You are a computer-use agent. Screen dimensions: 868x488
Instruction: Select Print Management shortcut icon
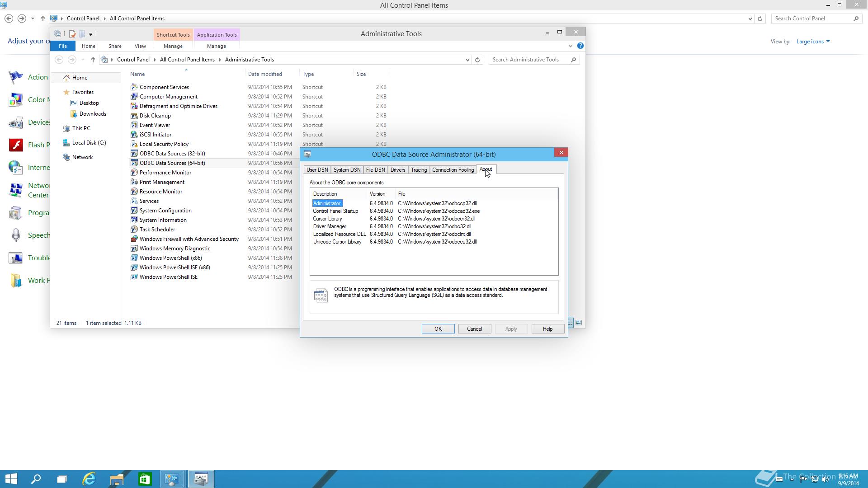click(134, 182)
